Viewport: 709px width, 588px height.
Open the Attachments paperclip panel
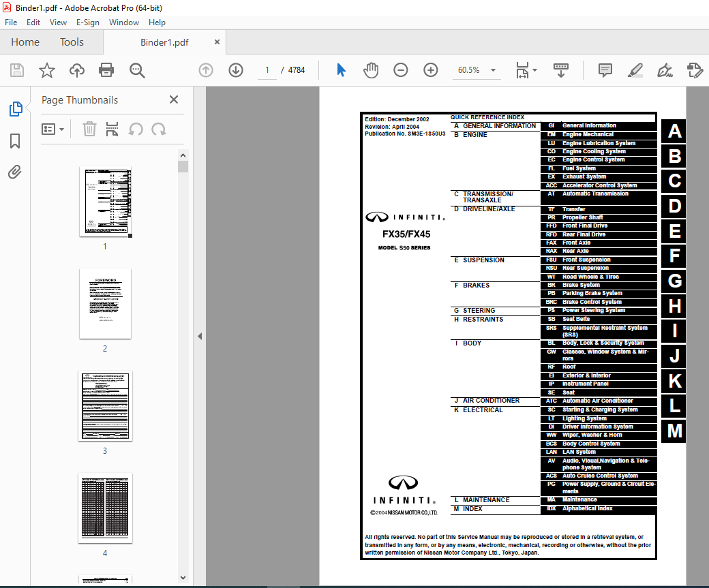coord(15,172)
